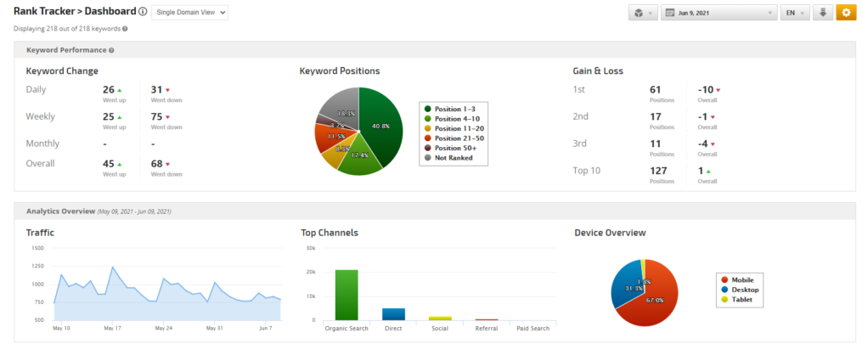This screenshot has width=868, height=344.
Task: Click the Paid Search axis label
Action: 533,329
